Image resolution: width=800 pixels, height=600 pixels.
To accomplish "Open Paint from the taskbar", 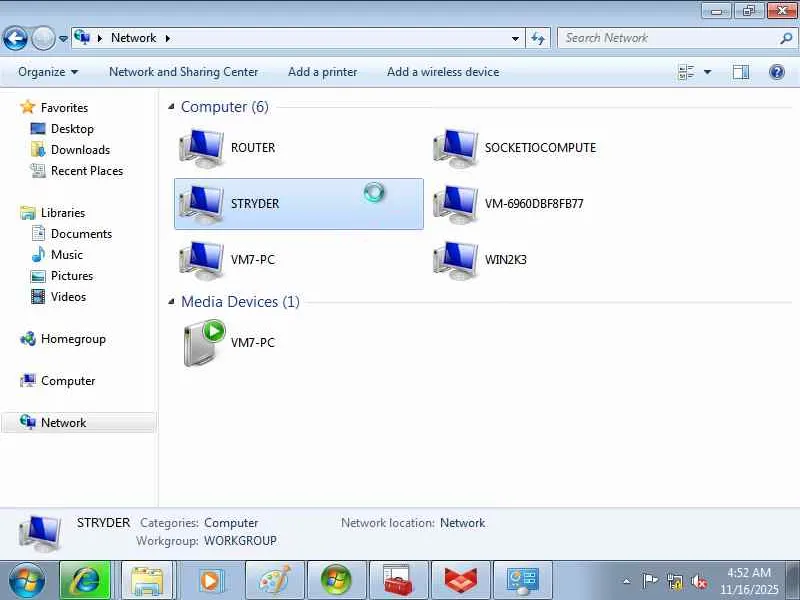I will click(x=275, y=581).
